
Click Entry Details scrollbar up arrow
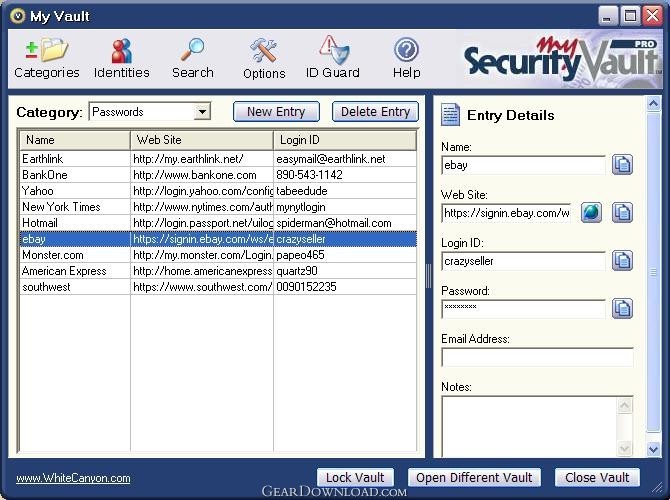653,103
